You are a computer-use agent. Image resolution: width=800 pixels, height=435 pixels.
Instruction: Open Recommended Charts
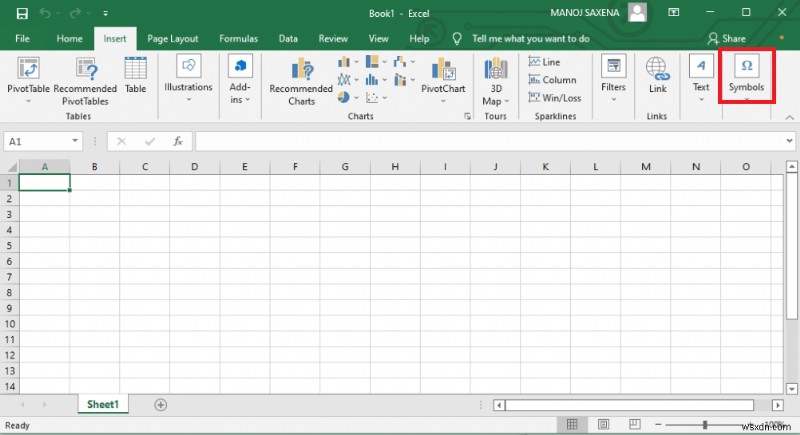(x=301, y=82)
